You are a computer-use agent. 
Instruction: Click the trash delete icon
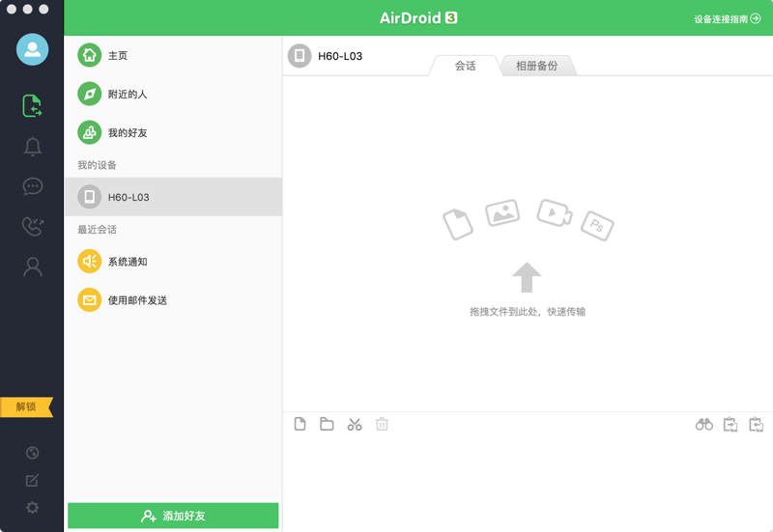pos(382,424)
